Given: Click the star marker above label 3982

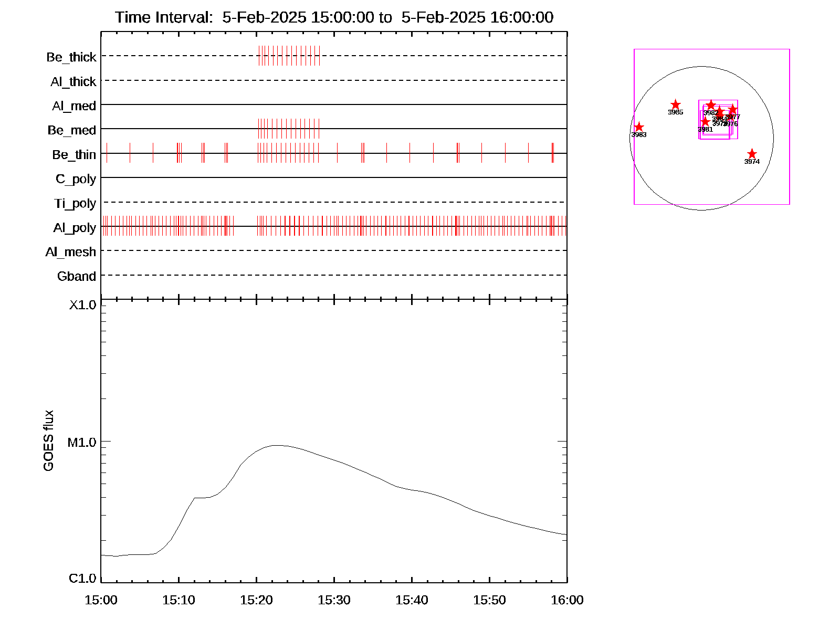Looking at the screenshot, I should pyautogui.click(x=711, y=106).
